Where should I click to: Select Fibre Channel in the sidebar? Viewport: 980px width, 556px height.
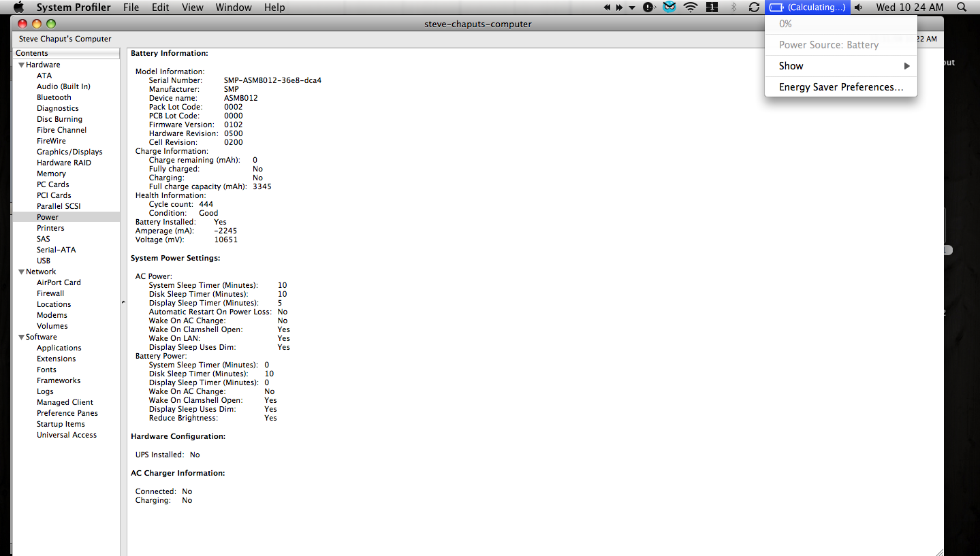point(61,130)
